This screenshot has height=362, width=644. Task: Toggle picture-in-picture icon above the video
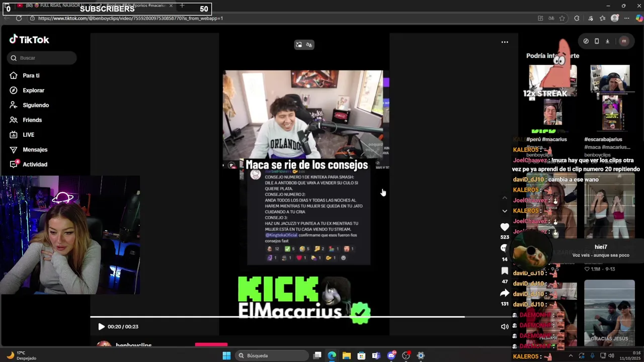coord(299,45)
